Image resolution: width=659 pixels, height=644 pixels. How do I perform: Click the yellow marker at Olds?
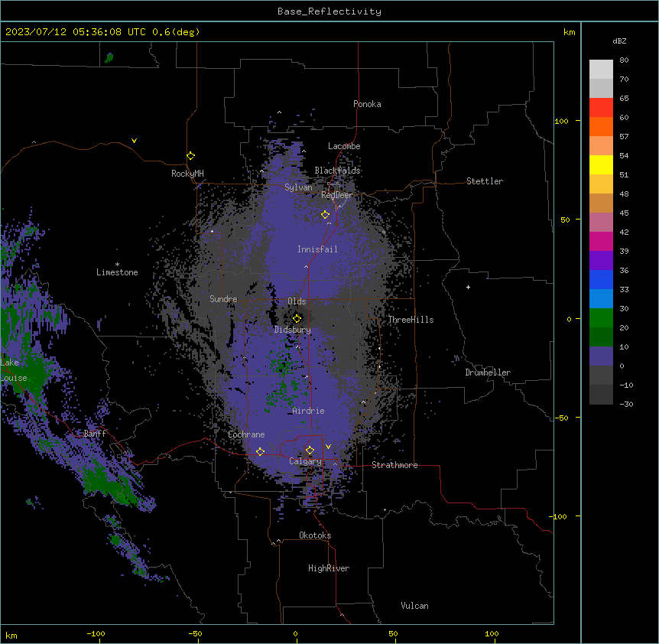coord(297,318)
